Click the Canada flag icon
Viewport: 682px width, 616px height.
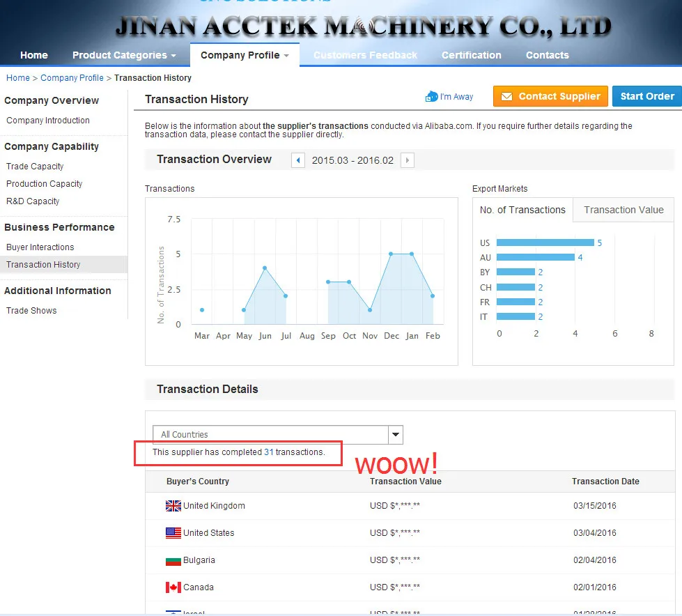(173, 587)
